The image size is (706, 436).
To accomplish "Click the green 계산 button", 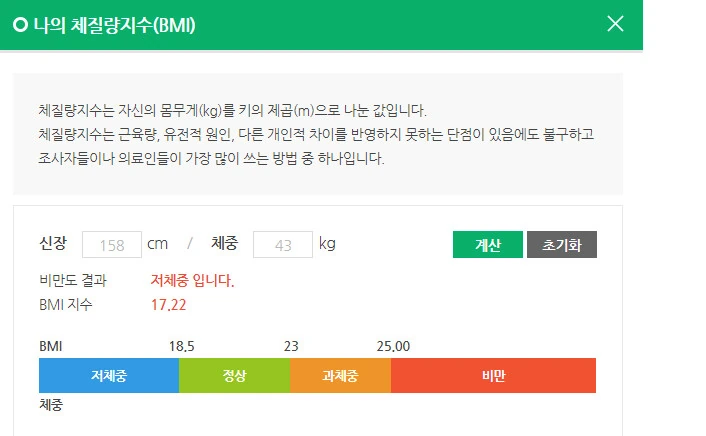I will (x=488, y=245).
